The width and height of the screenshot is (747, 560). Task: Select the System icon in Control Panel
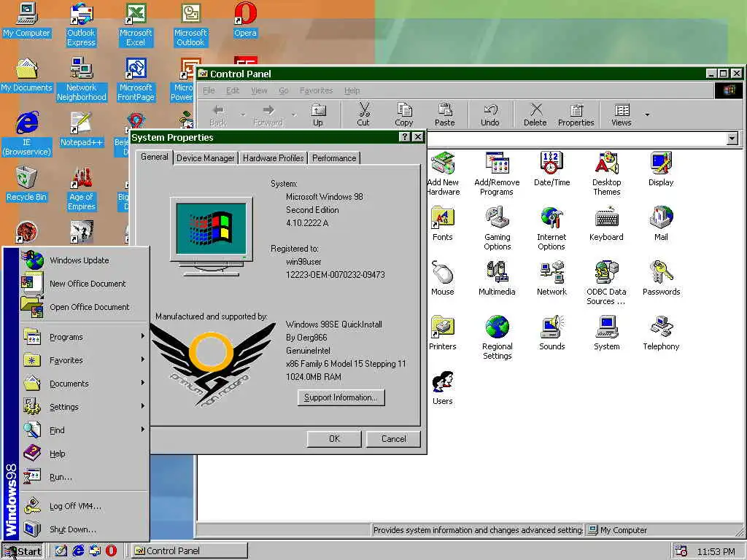[606, 333]
